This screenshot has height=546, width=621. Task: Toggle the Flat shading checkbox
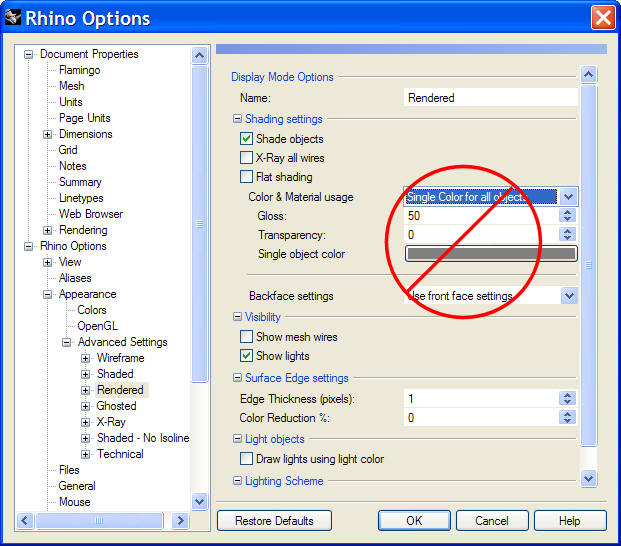(x=247, y=177)
